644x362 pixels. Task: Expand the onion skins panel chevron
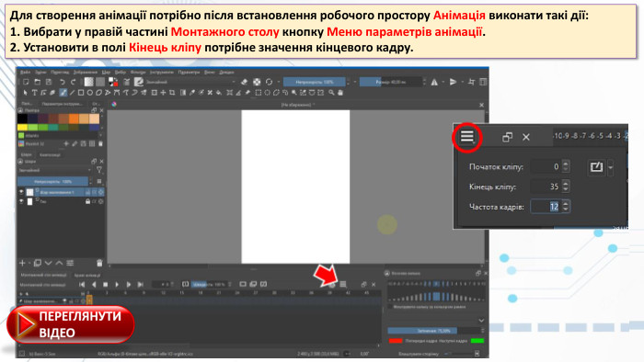(481, 321)
